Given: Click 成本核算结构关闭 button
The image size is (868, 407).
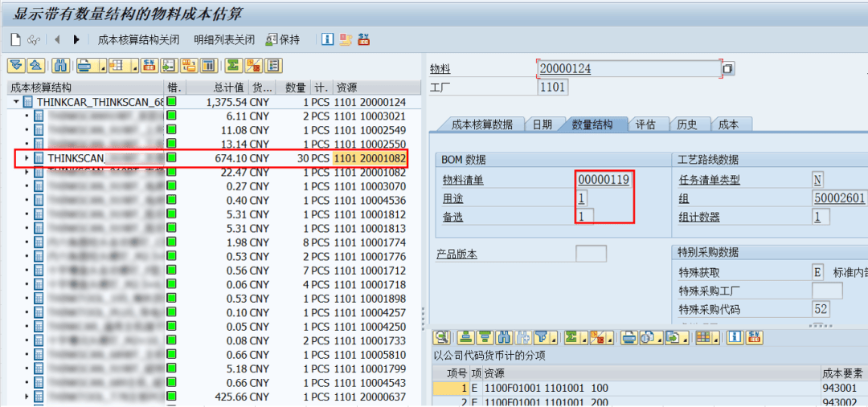Looking at the screenshot, I should [x=138, y=39].
